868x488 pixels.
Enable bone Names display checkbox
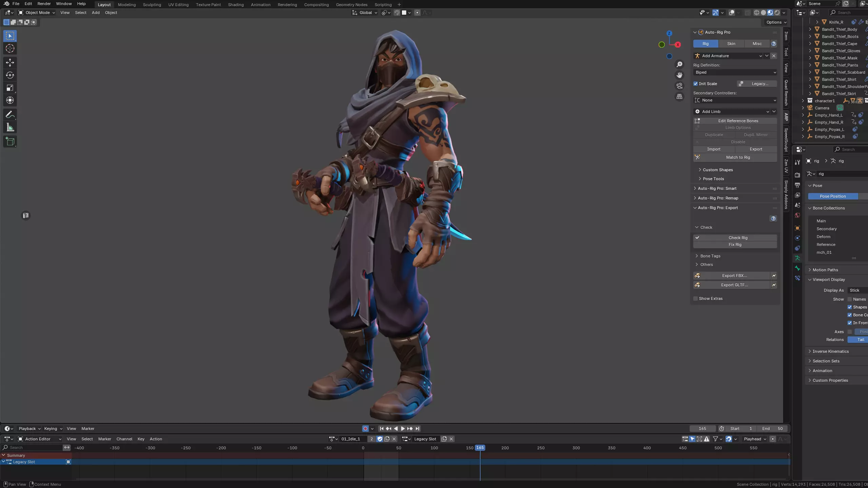pos(850,299)
